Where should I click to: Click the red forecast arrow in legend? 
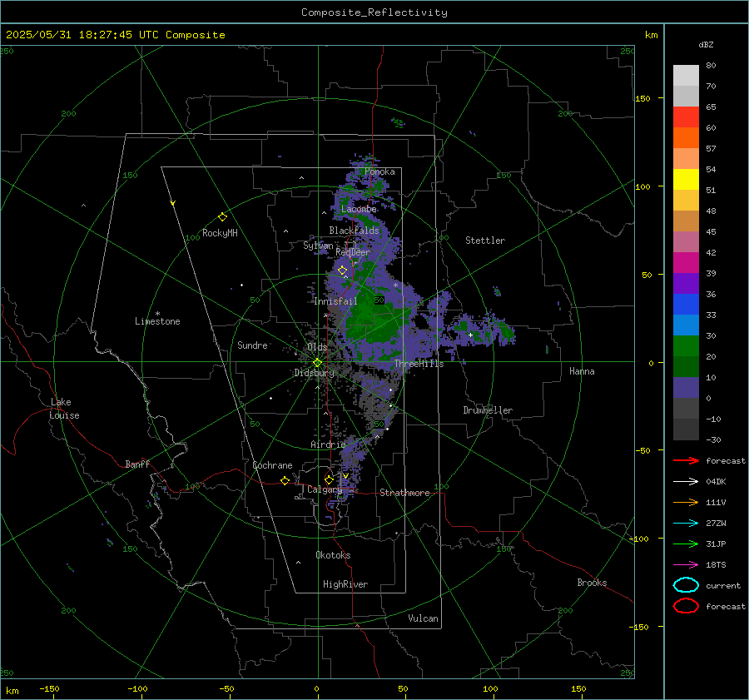tap(686, 460)
